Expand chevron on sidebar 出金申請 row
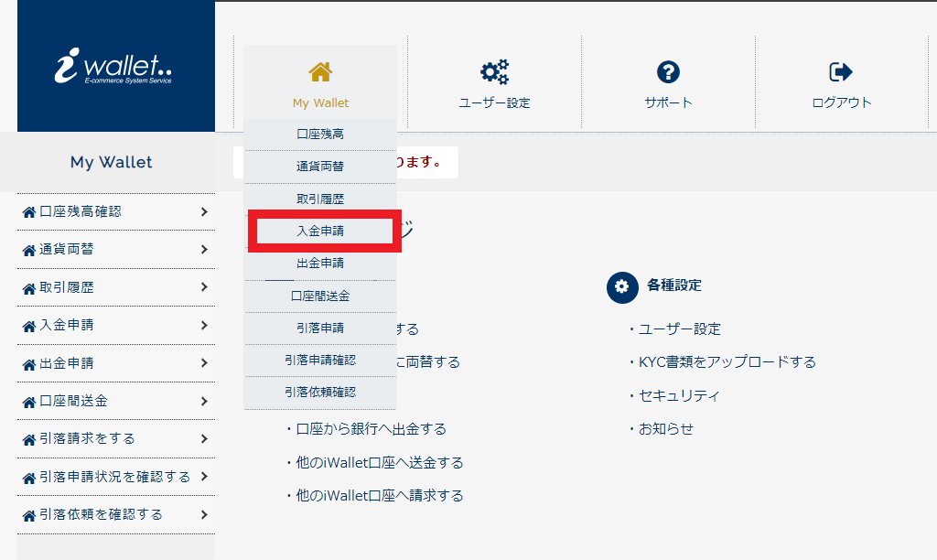The image size is (937, 560). (204, 362)
